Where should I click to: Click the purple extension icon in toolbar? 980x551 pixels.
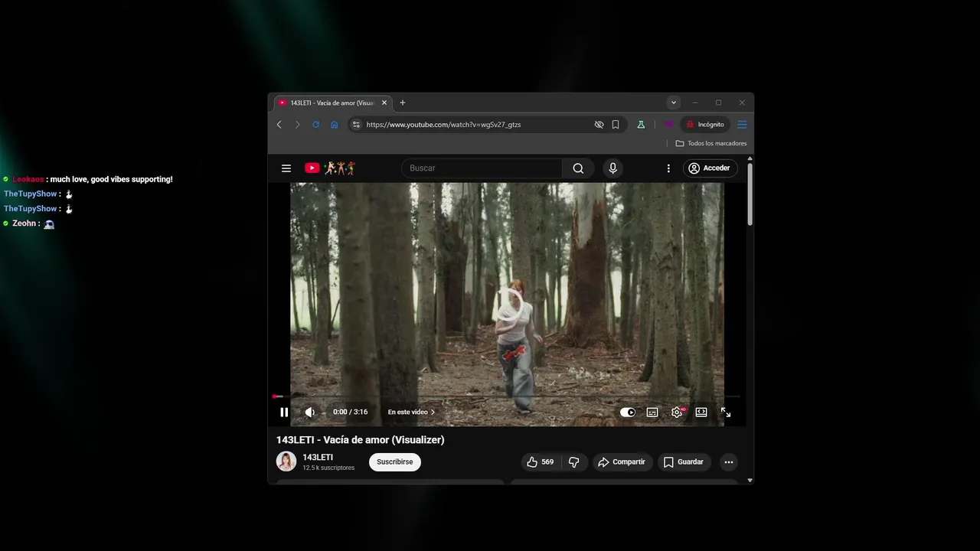[x=668, y=125]
